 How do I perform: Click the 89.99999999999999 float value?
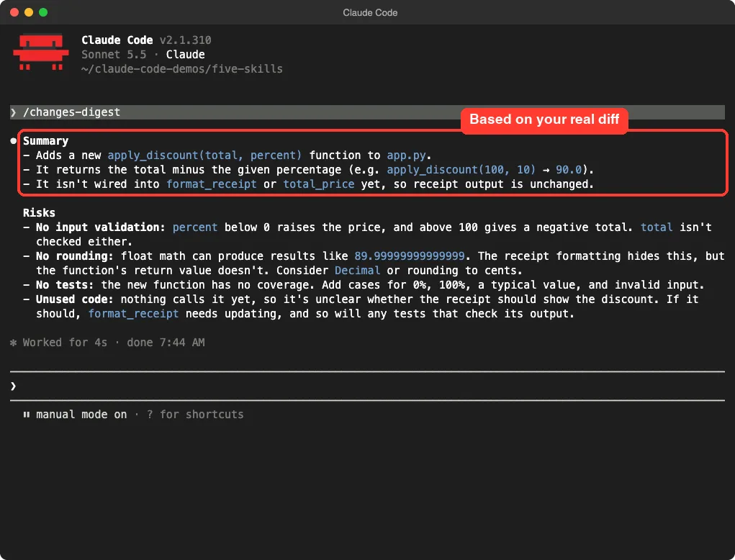(409, 256)
